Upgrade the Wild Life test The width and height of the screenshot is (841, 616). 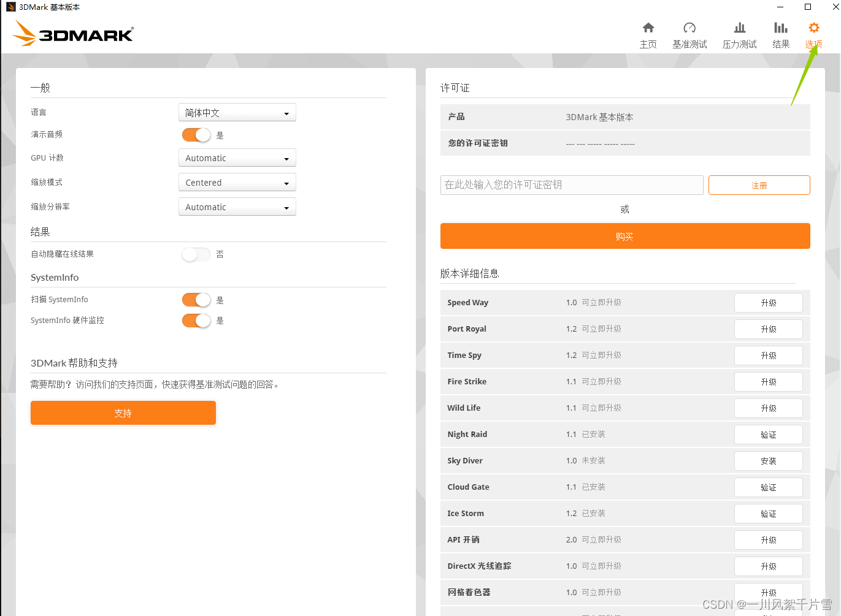(769, 408)
